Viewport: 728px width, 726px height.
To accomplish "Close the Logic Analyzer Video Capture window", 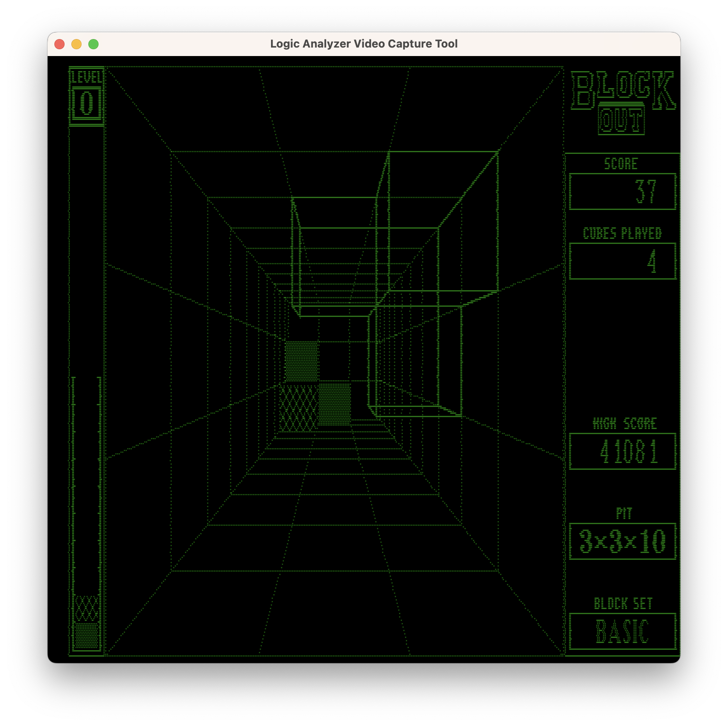I will pyautogui.click(x=59, y=44).
